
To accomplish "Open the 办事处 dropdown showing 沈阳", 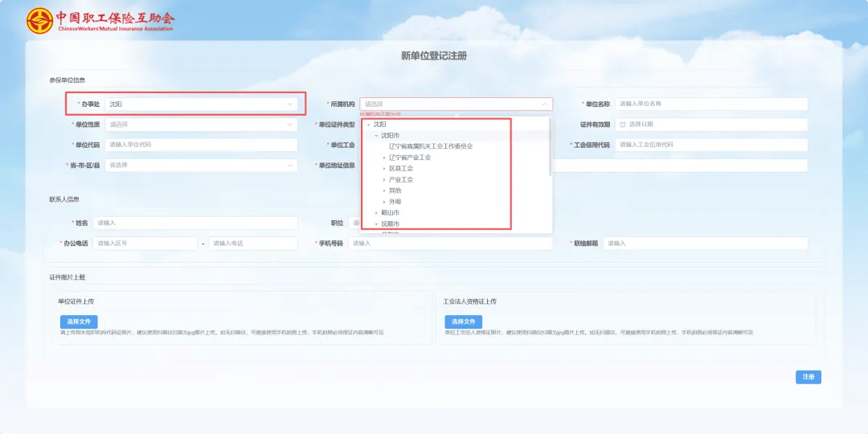I will (x=201, y=104).
